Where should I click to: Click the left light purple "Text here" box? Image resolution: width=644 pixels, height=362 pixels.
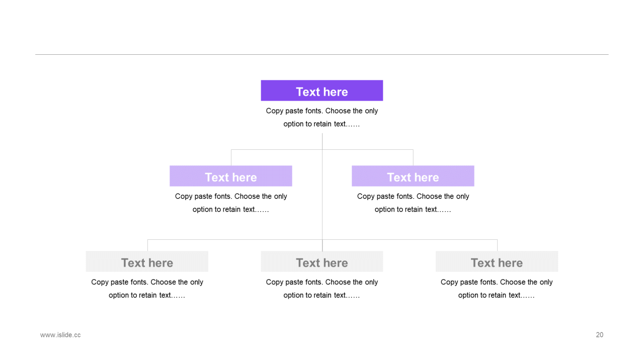(x=230, y=176)
